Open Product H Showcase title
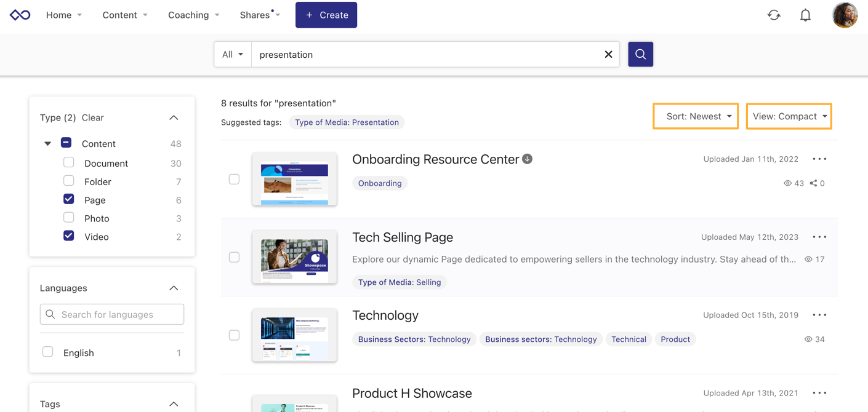The height and width of the screenshot is (412, 868). pos(412,394)
